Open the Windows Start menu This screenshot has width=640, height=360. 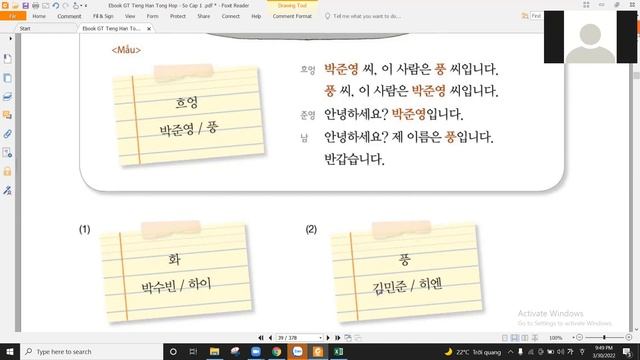(x=10, y=351)
